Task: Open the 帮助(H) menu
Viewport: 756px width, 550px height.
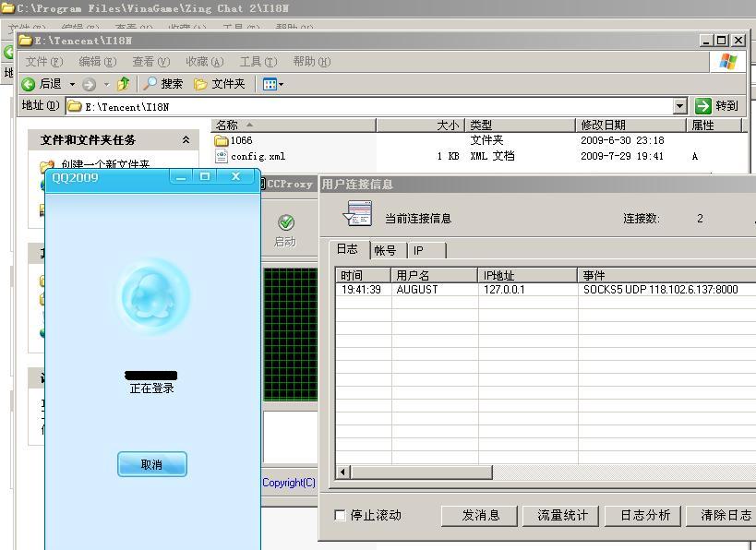Action: pyautogui.click(x=311, y=62)
